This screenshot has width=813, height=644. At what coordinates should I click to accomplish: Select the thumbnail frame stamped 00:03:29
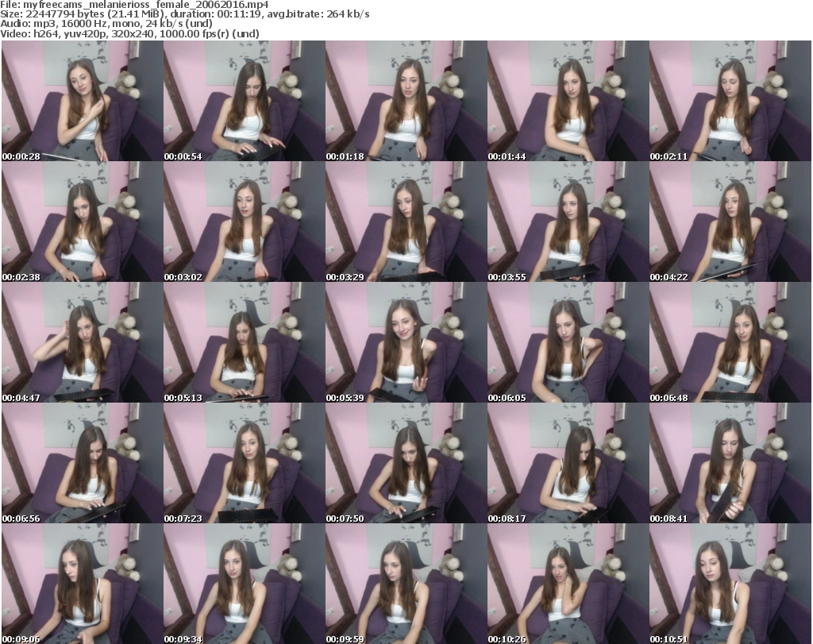pyautogui.click(x=406, y=222)
